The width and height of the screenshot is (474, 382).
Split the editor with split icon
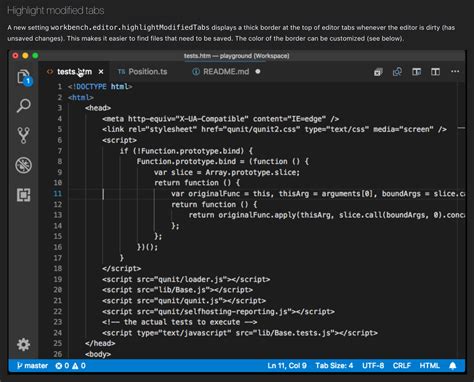435,72
